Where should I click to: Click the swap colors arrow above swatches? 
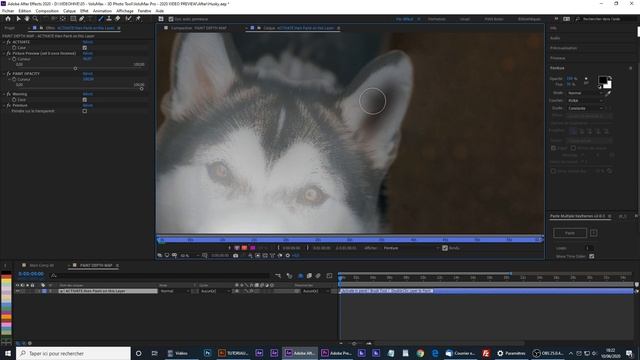point(610,77)
